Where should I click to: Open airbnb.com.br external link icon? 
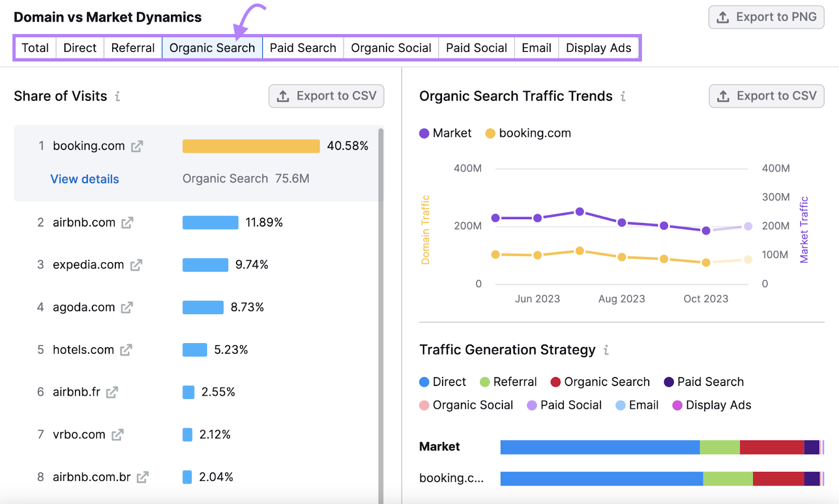point(143,477)
